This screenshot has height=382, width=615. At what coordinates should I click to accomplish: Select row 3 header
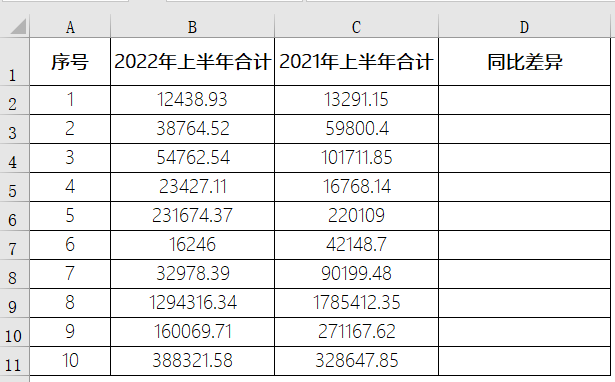pyautogui.click(x=15, y=129)
